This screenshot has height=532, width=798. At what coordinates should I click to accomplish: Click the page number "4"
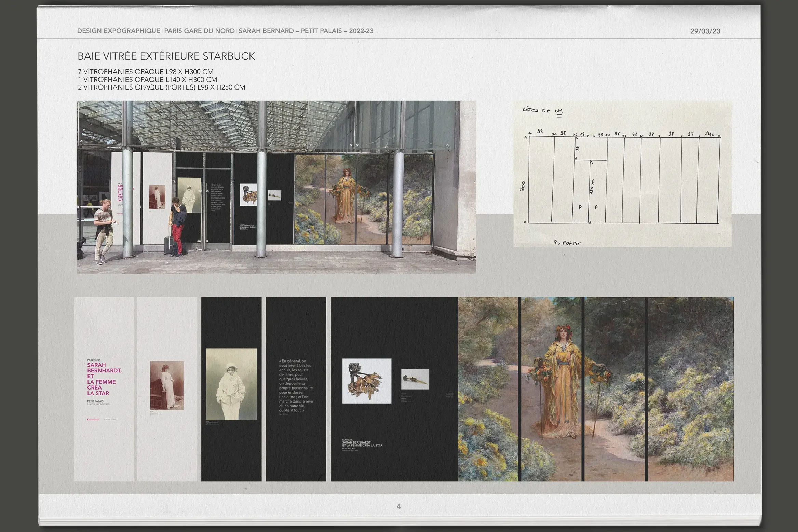(x=399, y=506)
